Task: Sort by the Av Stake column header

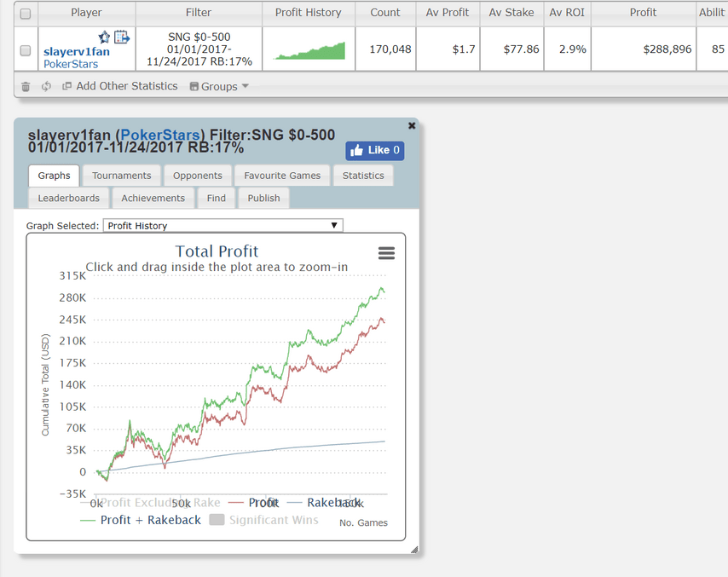Action: [x=511, y=13]
